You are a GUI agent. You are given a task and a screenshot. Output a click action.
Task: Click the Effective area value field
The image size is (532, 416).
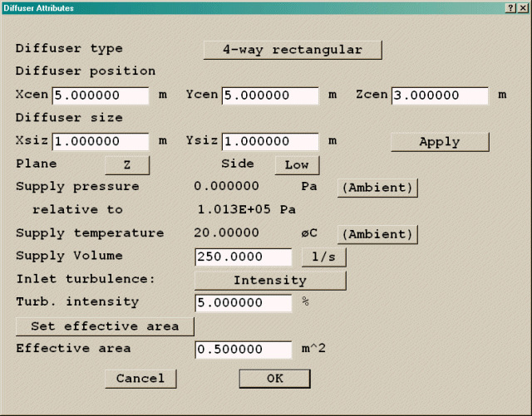[243, 350]
